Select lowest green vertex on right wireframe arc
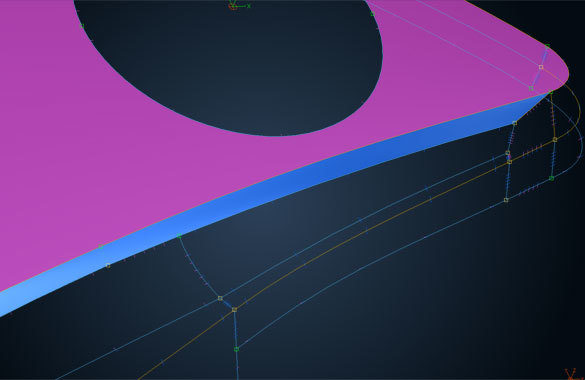Screen dimensions: 585x380 (551, 179)
